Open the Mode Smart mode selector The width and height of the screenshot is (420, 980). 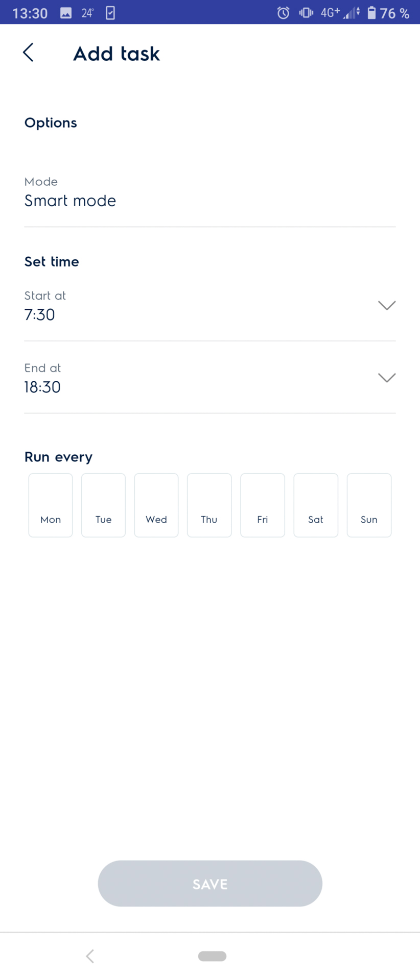pos(210,193)
